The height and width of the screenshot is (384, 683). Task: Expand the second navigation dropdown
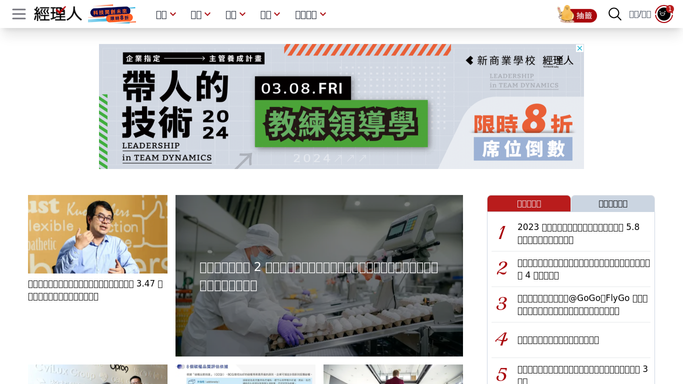tap(200, 15)
